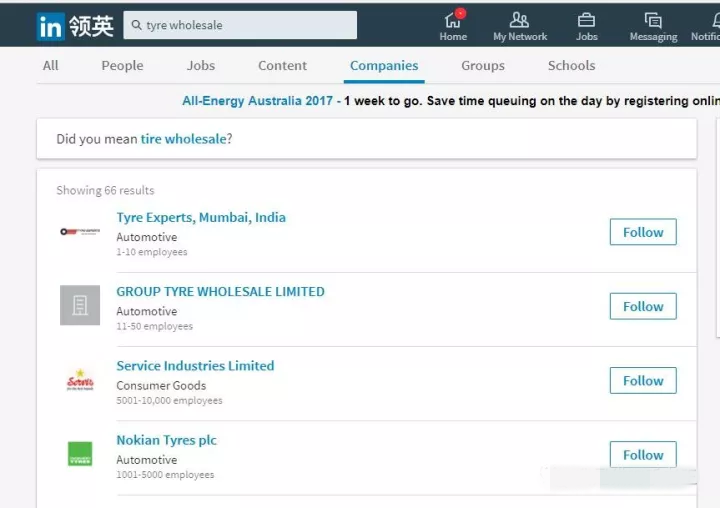The image size is (720, 508).
Task: Open the Home icon
Action: [x=453, y=20]
